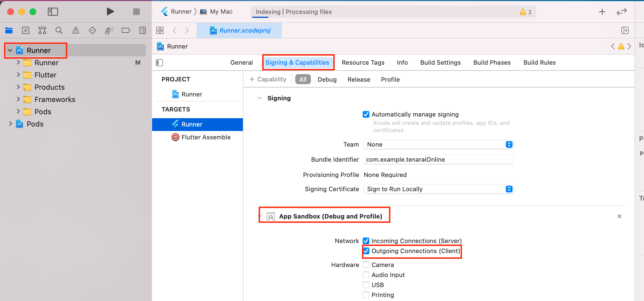This screenshot has width=644, height=301.
Task: Enable the Camera hardware checkbox
Action: tap(366, 265)
